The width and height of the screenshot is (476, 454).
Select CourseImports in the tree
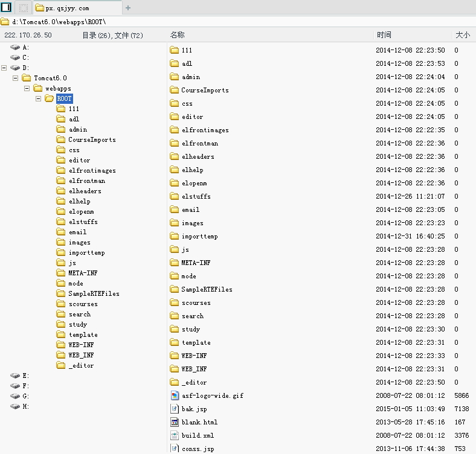pos(92,139)
